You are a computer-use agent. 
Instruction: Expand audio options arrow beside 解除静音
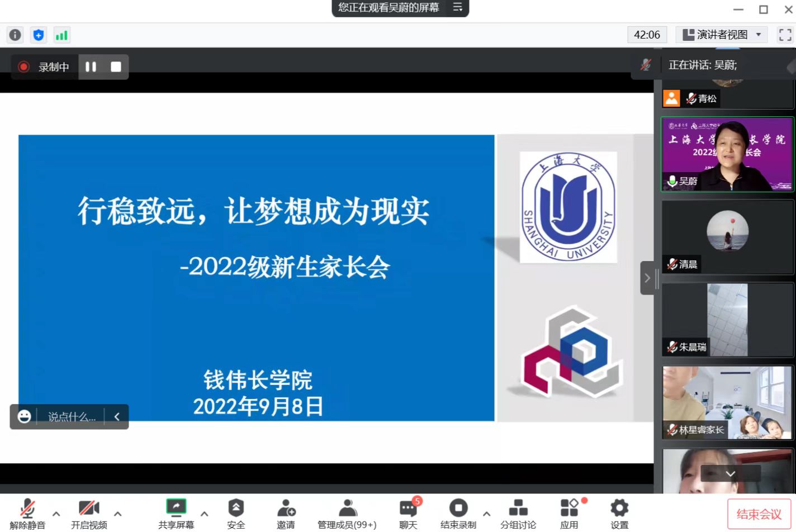click(56, 514)
